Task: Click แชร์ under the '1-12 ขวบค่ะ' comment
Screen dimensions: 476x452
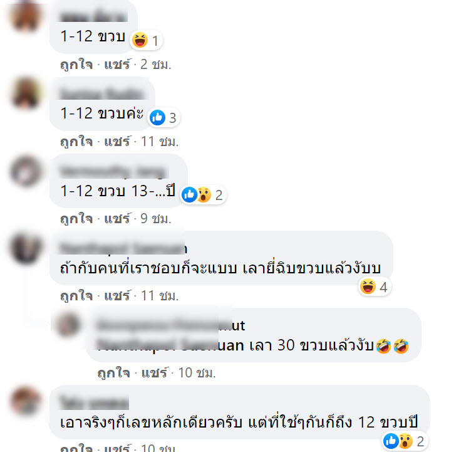Action: [x=117, y=142]
